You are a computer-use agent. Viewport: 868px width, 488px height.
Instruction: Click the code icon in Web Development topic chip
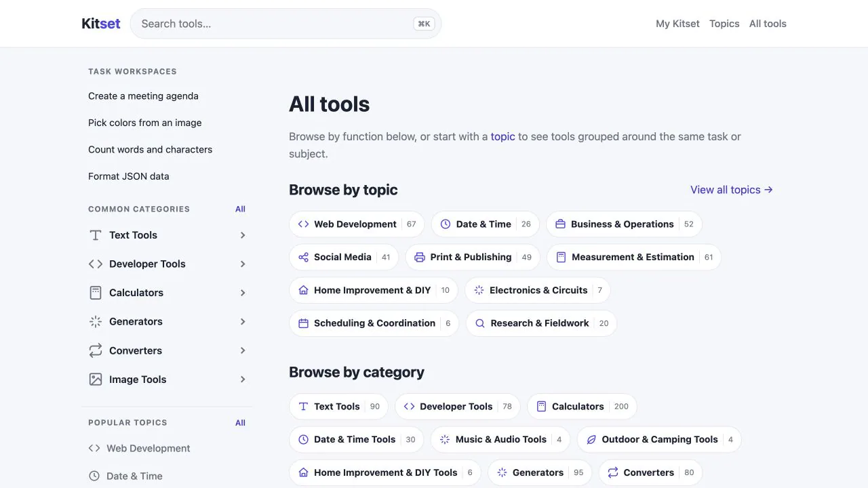303,224
